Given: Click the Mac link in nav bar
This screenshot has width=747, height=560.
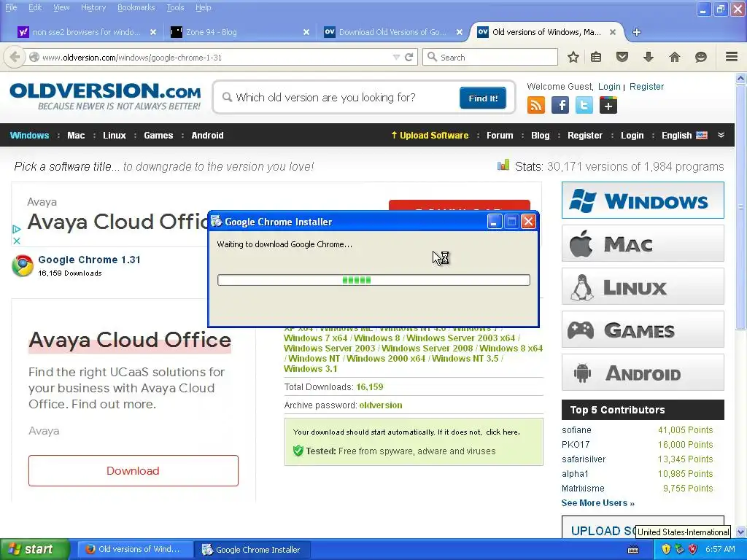Looking at the screenshot, I should click(x=76, y=135).
